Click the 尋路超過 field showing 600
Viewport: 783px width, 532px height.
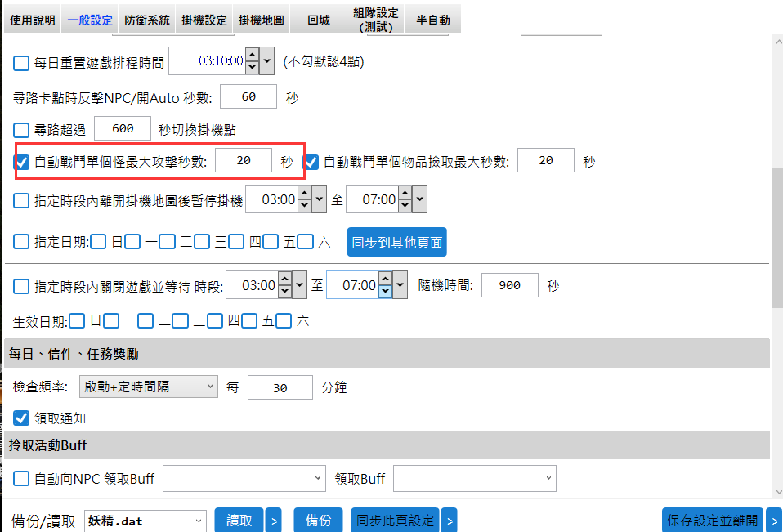pyautogui.click(x=123, y=129)
